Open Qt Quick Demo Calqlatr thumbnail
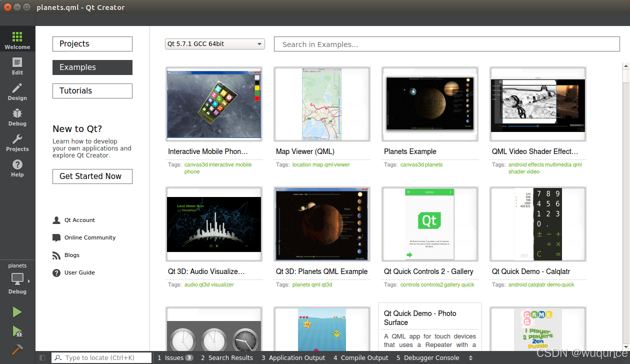 point(538,224)
